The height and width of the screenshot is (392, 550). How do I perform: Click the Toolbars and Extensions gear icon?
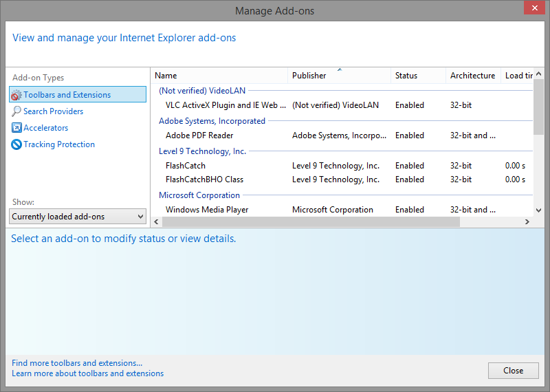point(16,95)
